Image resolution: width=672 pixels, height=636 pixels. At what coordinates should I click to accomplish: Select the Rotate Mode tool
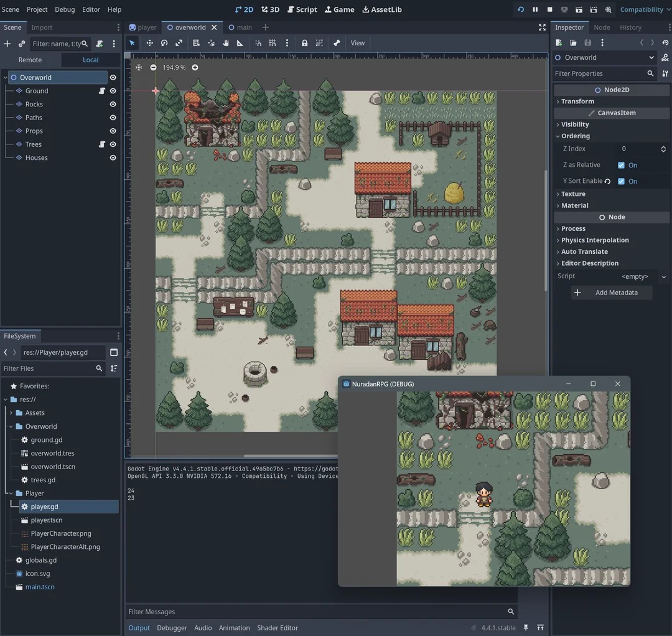164,43
